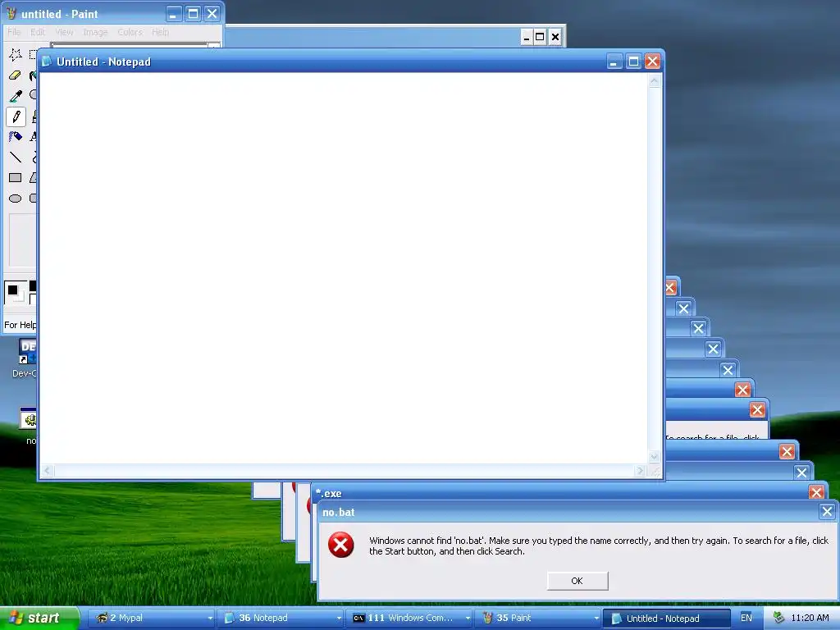
Task: Open the Paint Edit menu
Action: click(38, 32)
